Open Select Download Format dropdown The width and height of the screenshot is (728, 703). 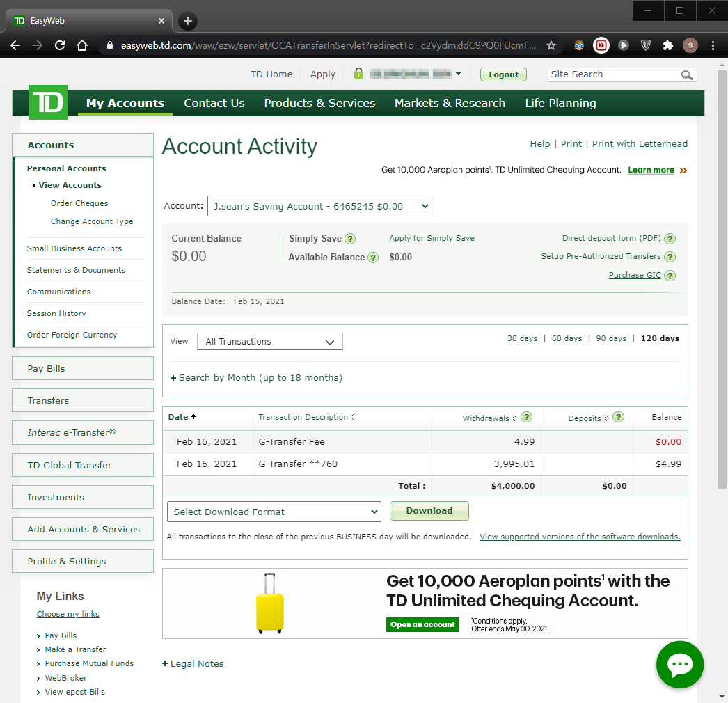coord(274,512)
